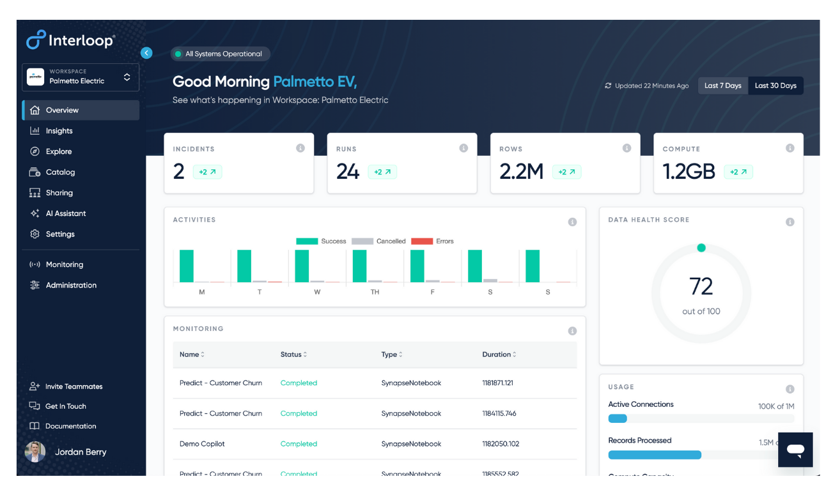Click the Catalog icon
Image resolution: width=840 pixels, height=504 pixels.
[35, 172]
